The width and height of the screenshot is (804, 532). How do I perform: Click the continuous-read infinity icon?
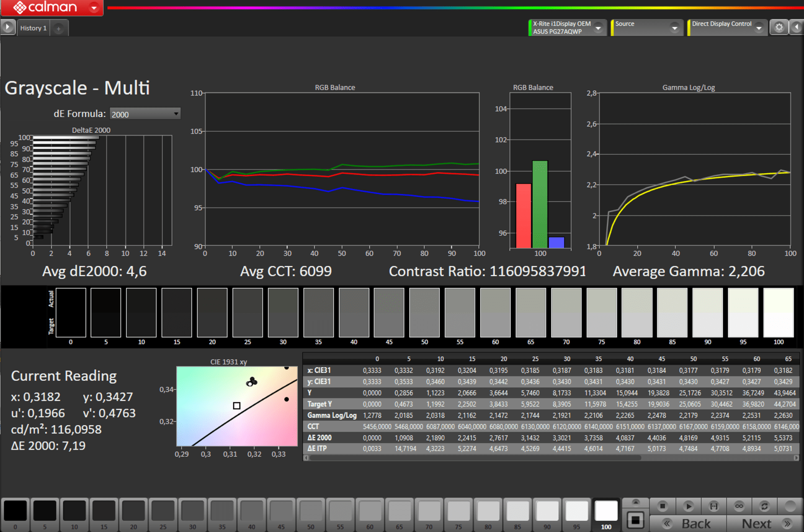pos(739,506)
